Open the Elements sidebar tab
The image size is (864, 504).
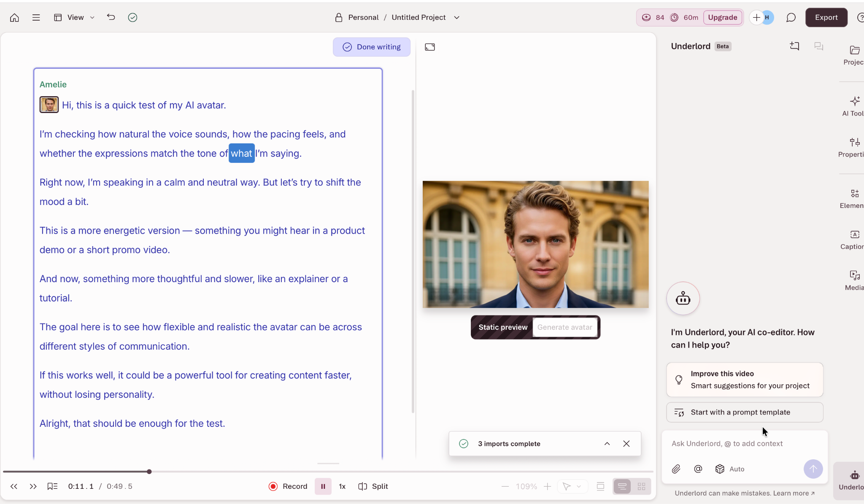(x=853, y=199)
